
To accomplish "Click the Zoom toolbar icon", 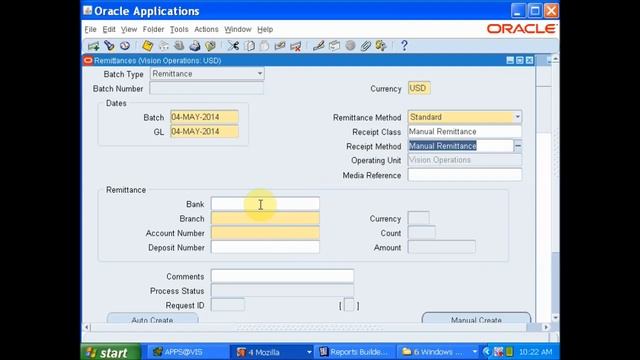I will pos(334,46).
